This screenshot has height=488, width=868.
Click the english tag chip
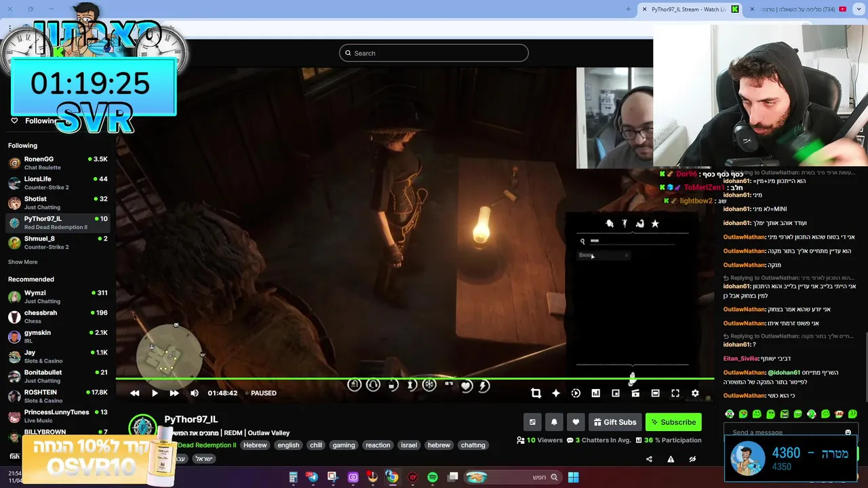(288, 445)
